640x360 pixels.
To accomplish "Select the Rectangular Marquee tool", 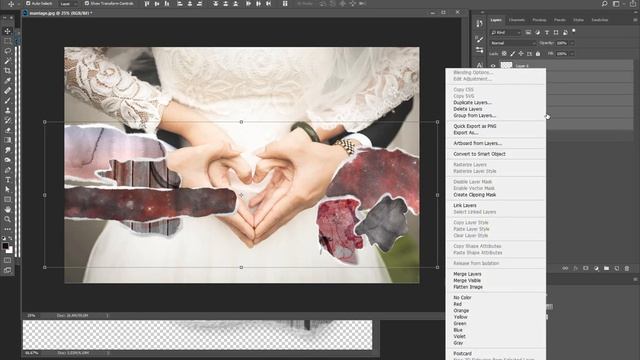I will 7,41.
